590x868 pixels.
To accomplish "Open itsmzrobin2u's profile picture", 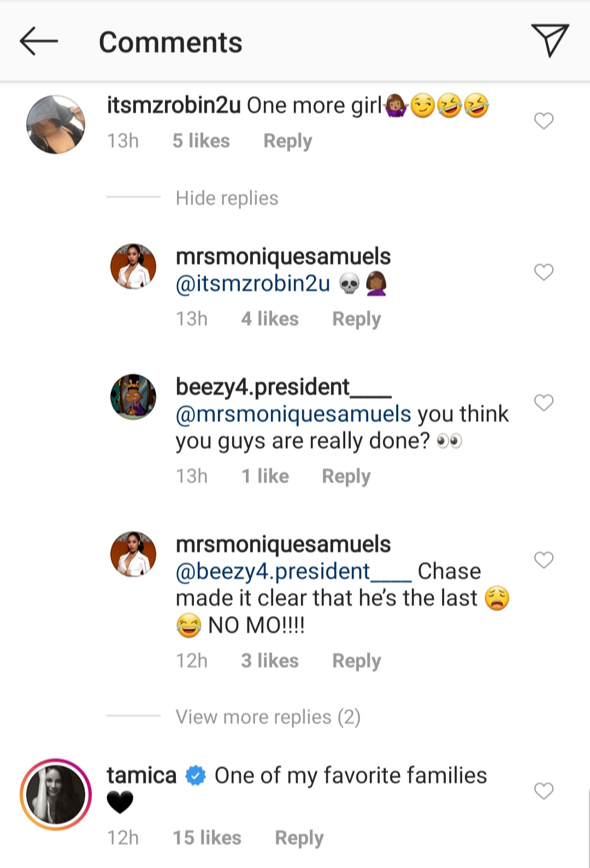I will [56, 125].
